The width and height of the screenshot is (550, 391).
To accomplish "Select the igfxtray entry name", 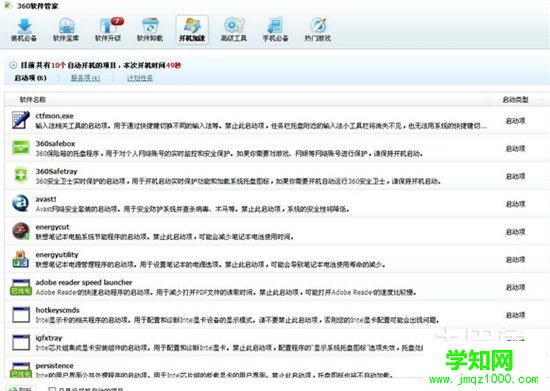I will tap(49, 338).
